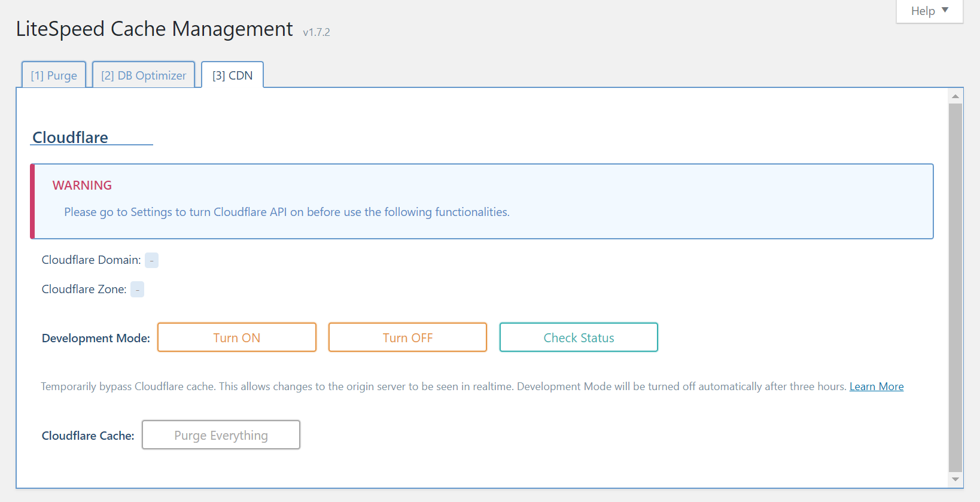Image resolution: width=980 pixels, height=502 pixels.
Task: Click the v1.7.2 version label
Action: pyautogui.click(x=316, y=32)
